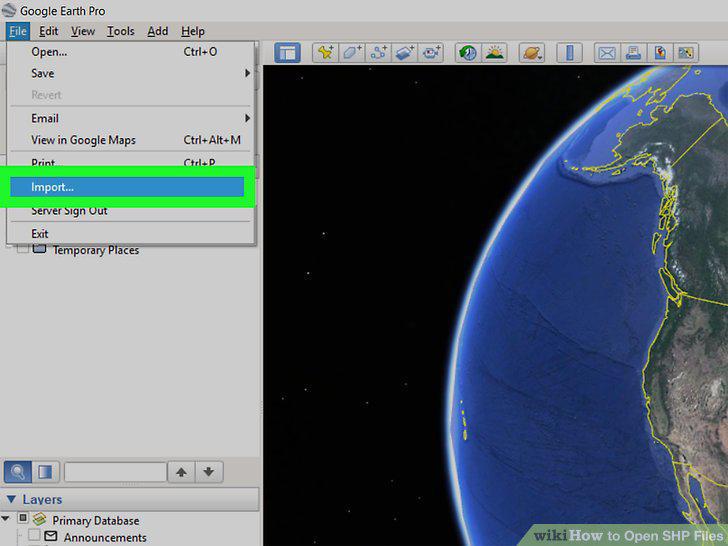Click the opacity adjust icon beside search
Viewport: 728px width, 546px height.
(45, 472)
